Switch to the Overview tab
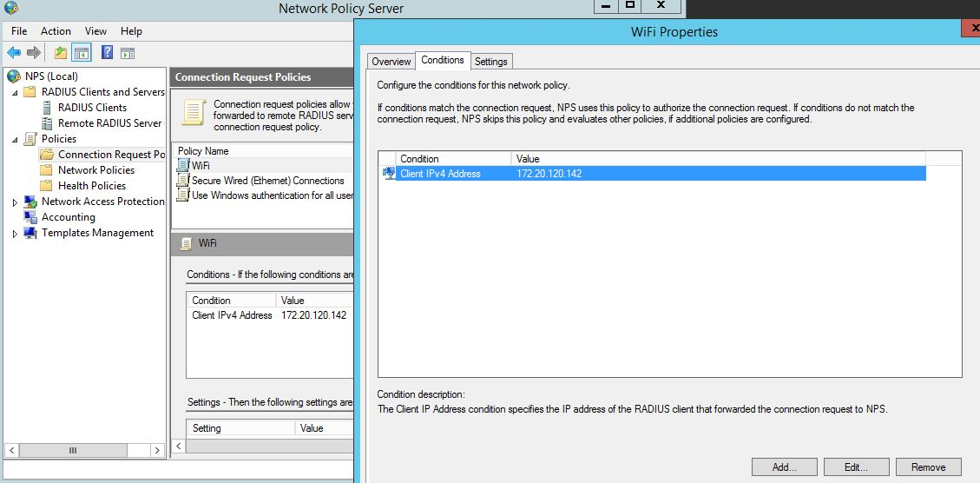The width and height of the screenshot is (980, 483). tap(391, 62)
